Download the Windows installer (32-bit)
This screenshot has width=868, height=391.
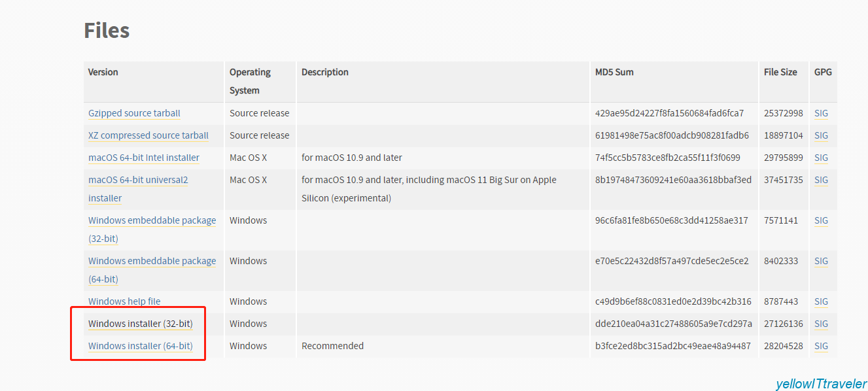[141, 324]
